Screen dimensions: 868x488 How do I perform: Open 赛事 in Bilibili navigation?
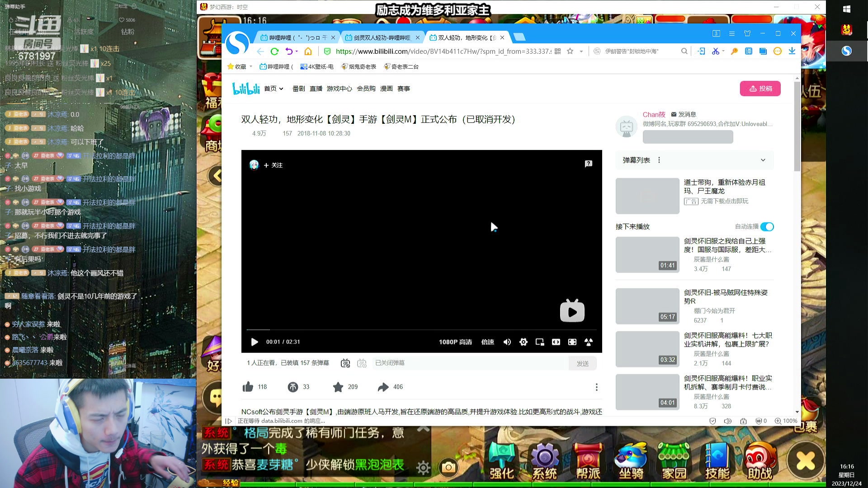404,89
